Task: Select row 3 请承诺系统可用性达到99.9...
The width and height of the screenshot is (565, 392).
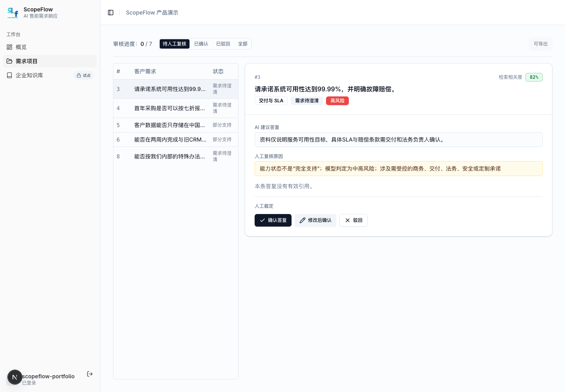Action: point(176,89)
